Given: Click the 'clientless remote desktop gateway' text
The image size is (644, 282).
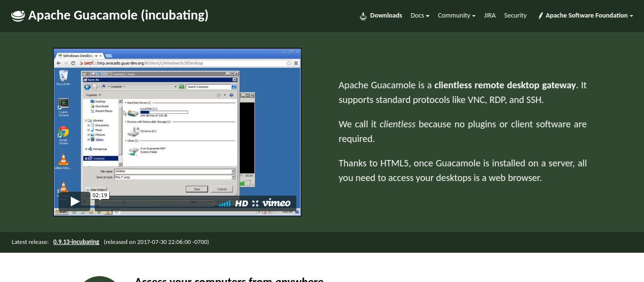Looking at the screenshot, I should point(505,85).
